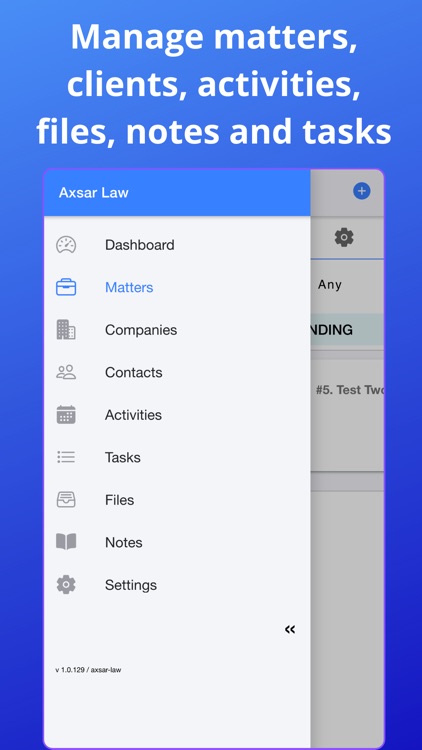Select Activities in the side menu

133,415
